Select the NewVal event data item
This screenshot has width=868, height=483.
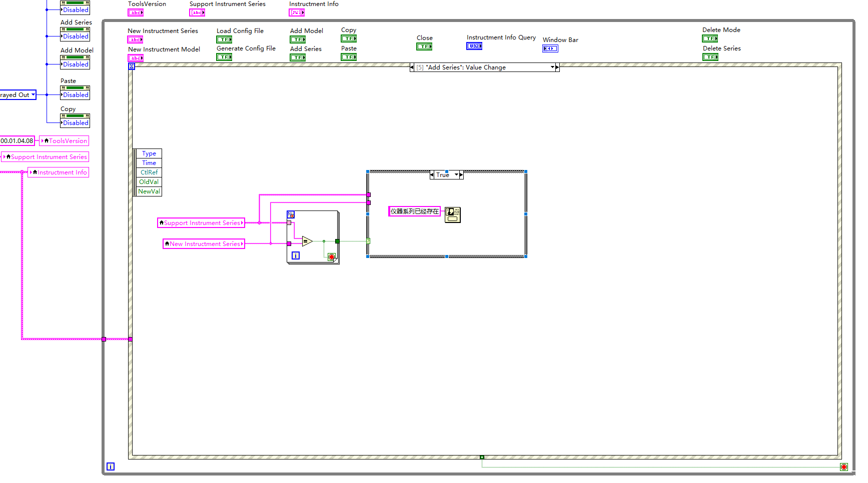click(x=149, y=191)
